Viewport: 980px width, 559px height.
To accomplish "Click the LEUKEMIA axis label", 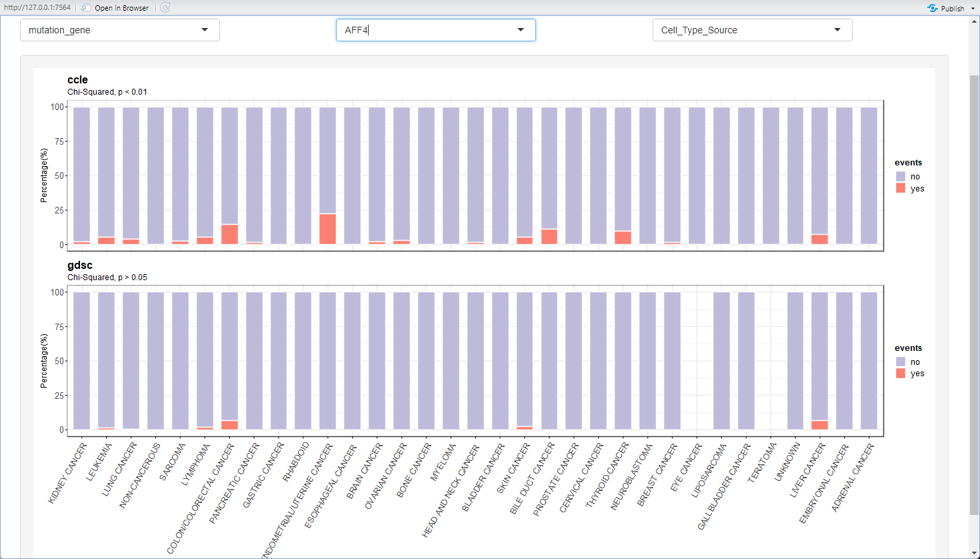I will (99, 462).
